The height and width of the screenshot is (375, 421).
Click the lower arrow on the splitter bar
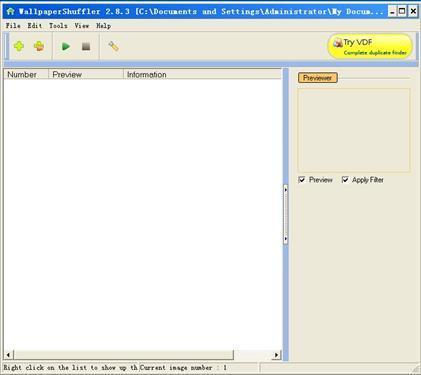(285, 239)
